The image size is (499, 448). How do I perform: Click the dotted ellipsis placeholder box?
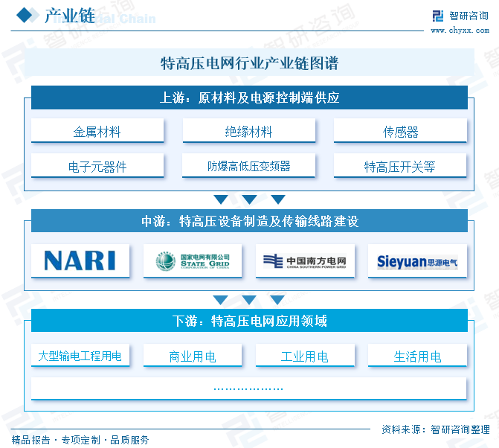pos(248,388)
